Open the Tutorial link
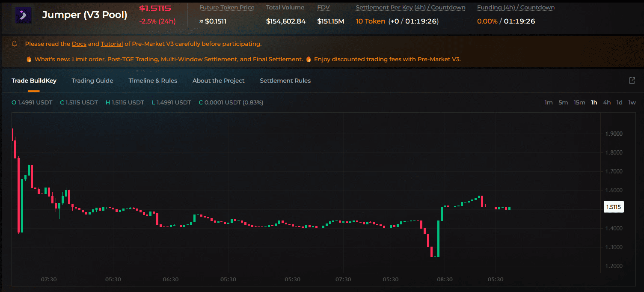 pyautogui.click(x=112, y=44)
